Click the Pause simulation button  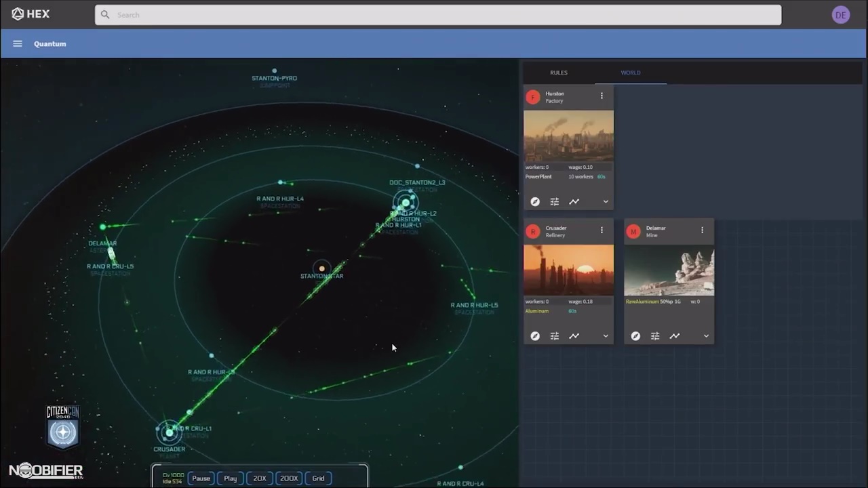point(201,478)
